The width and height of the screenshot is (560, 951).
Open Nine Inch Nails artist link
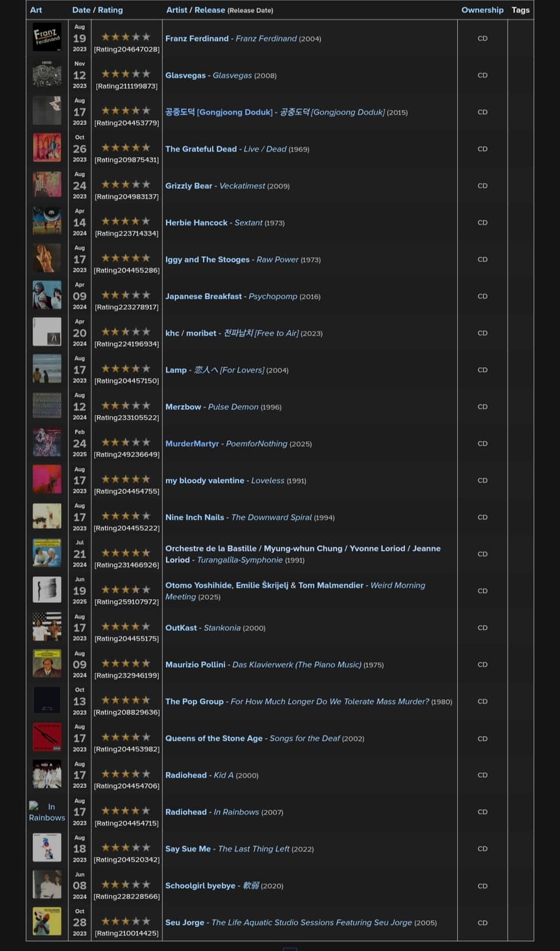point(194,517)
